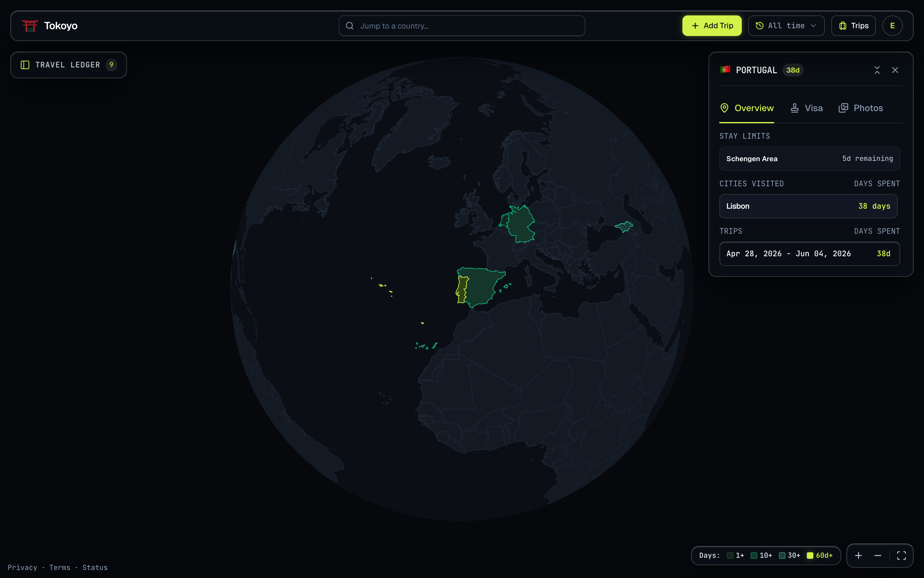Open the Privacy link
The image size is (924, 578).
pyautogui.click(x=22, y=567)
